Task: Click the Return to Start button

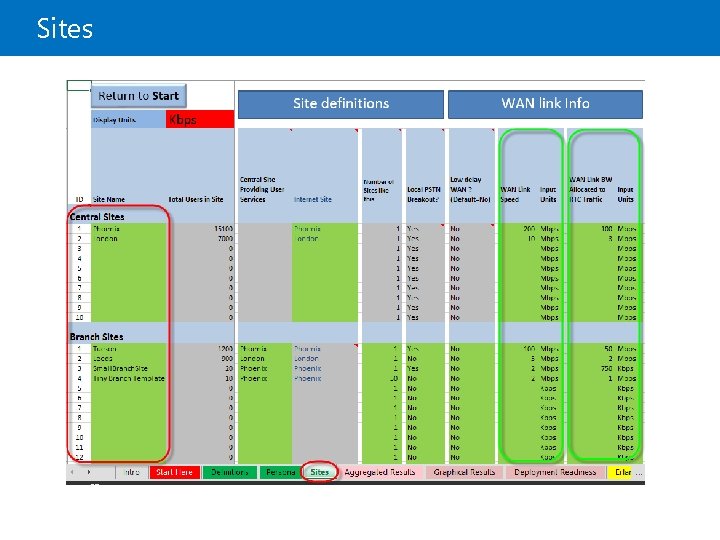Action: (139, 96)
